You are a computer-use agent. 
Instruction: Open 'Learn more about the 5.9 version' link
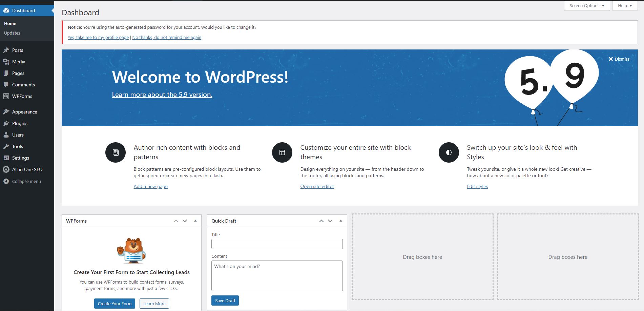coord(162,95)
